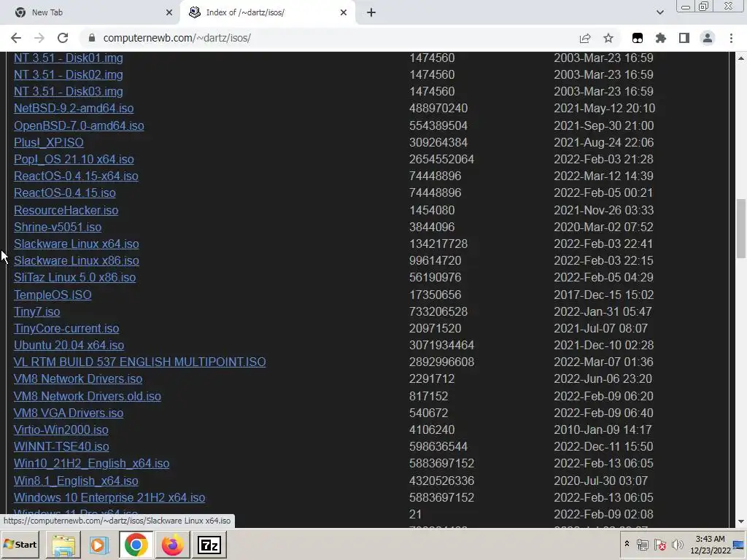Viewport: 747px width, 560px height.
Task: Download Slackware Linux x64.iso
Action: point(76,244)
